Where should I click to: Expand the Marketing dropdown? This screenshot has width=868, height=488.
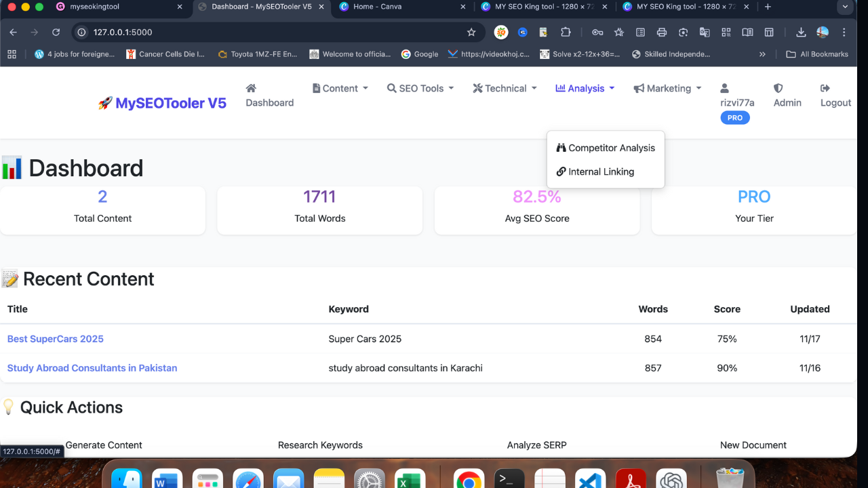coord(667,88)
